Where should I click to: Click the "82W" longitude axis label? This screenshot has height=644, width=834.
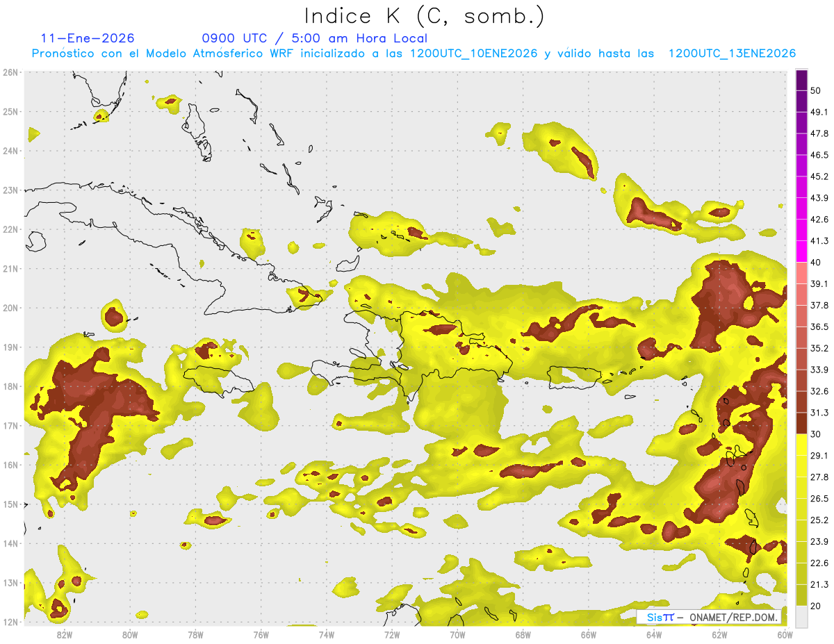click(65, 634)
